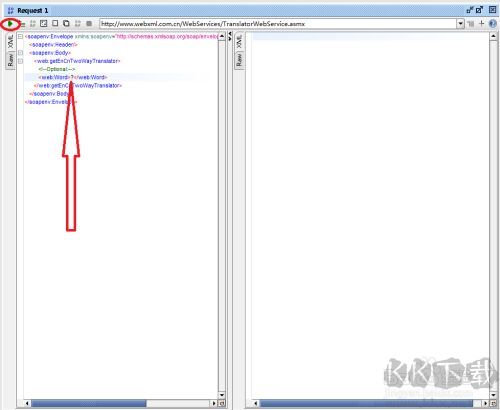Viewport: 500px width, 410px height.
Task: Add a new endpoint with the plus icon
Action: (x=481, y=23)
